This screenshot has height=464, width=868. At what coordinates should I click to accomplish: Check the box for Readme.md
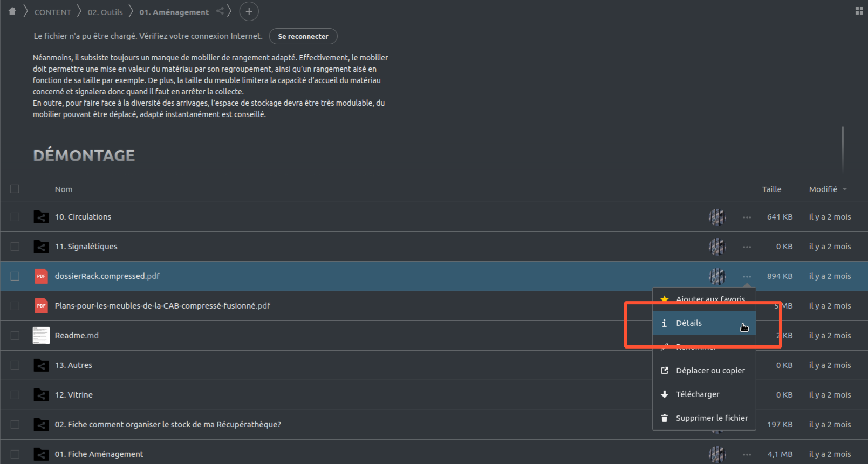(15, 336)
